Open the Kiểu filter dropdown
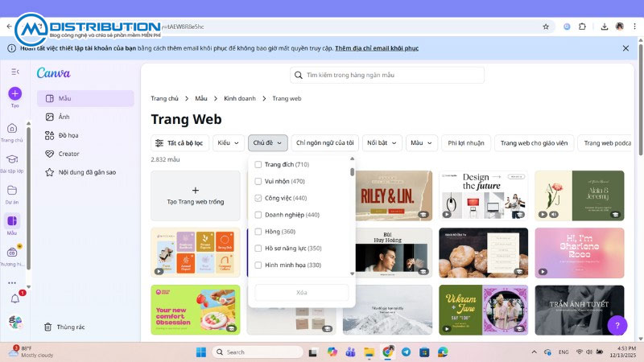Image resolution: width=644 pixels, height=362 pixels. 229,143
